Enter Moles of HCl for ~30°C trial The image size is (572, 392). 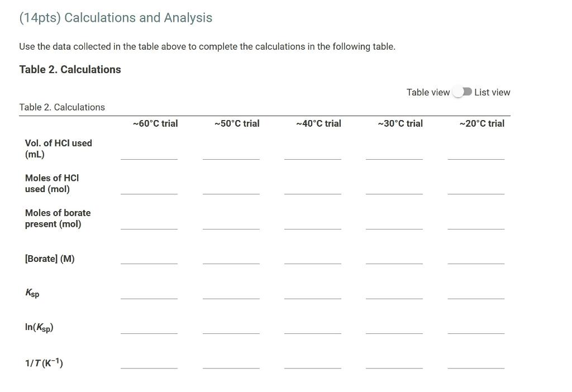(x=394, y=193)
